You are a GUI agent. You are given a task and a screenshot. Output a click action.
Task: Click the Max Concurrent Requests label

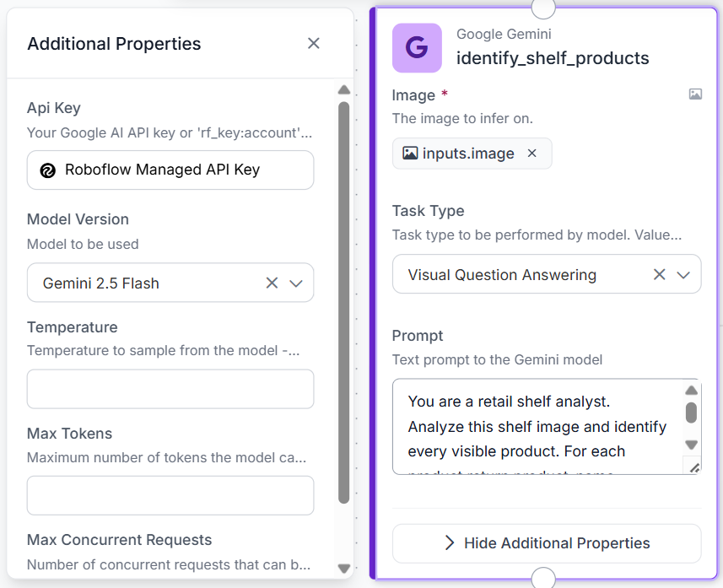(x=120, y=540)
